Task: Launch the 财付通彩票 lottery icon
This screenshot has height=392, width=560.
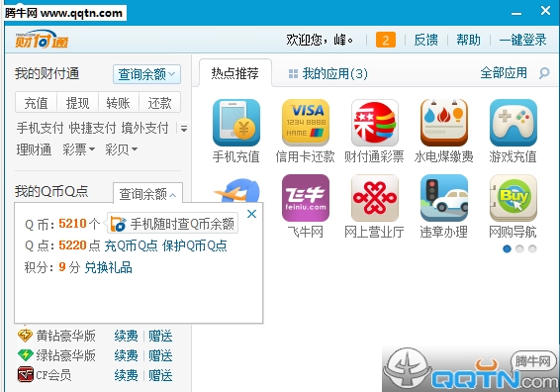Action: coord(375,123)
